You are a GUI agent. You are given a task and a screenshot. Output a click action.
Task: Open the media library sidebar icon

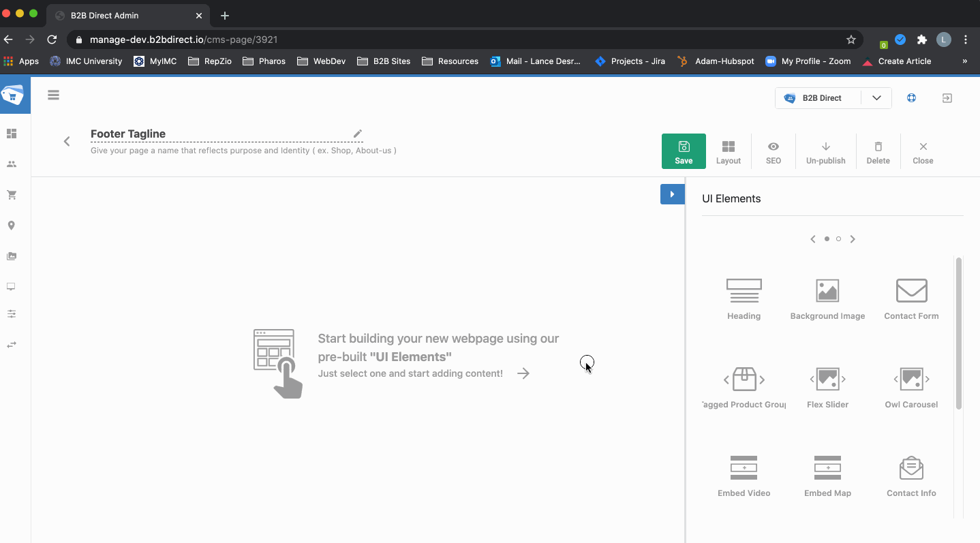coord(11,256)
